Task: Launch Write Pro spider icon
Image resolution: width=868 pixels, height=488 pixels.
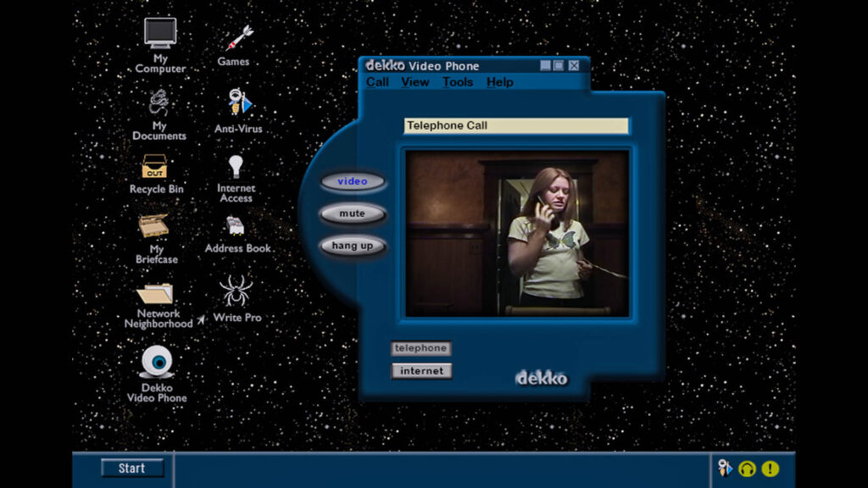Action: 236,291
